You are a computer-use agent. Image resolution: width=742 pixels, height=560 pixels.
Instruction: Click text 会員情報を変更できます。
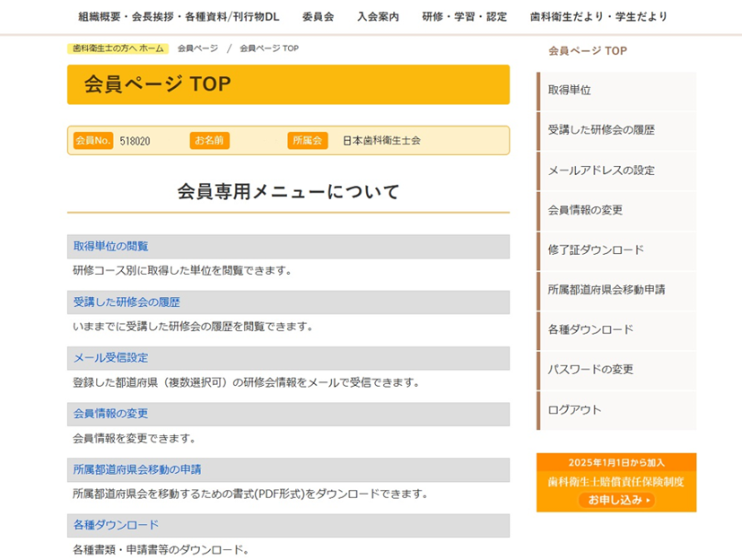(x=134, y=438)
